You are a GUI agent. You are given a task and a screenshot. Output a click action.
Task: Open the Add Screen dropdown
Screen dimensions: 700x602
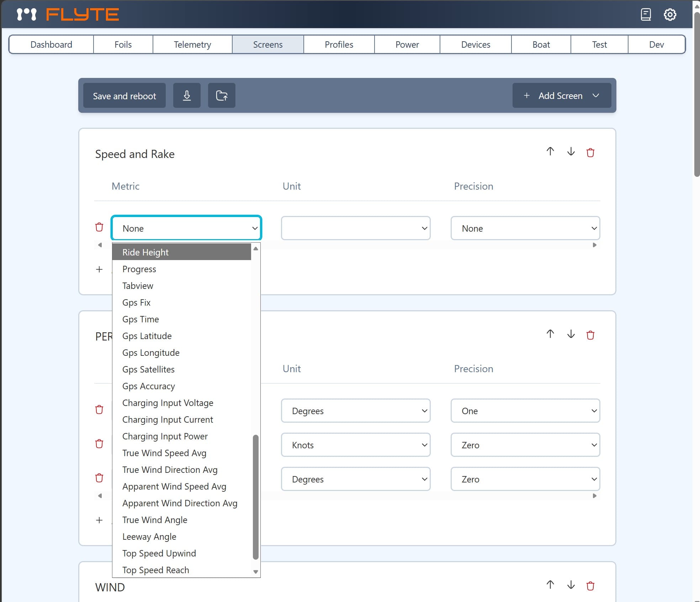(561, 95)
